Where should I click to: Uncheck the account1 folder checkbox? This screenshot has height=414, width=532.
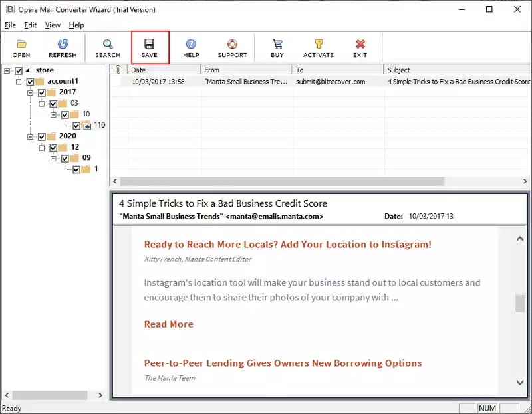click(30, 82)
